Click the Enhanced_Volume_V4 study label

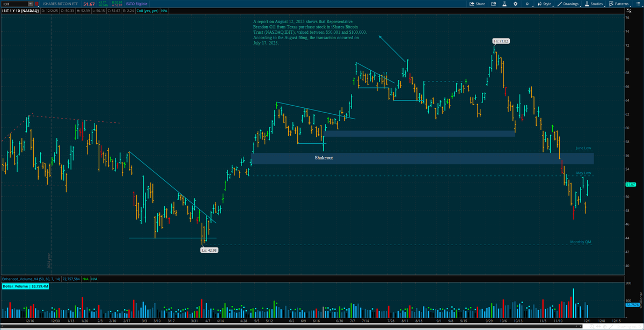coord(31,279)
